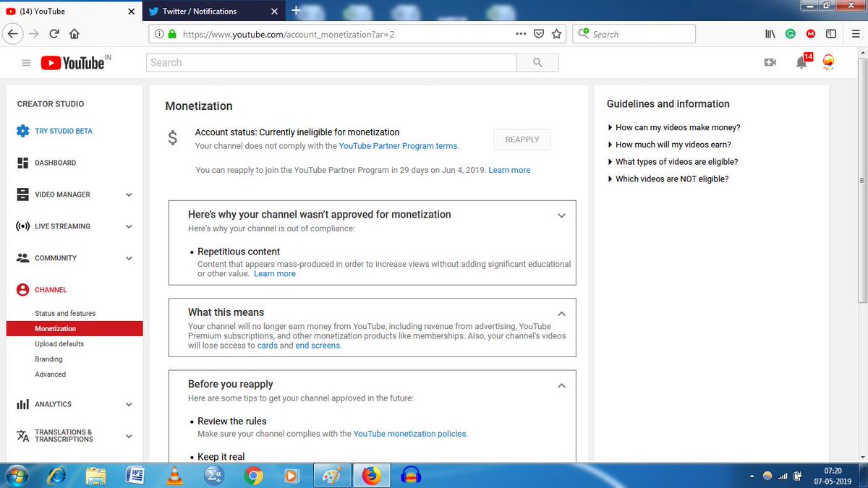Click the REAPPLY button

[522, 140]
